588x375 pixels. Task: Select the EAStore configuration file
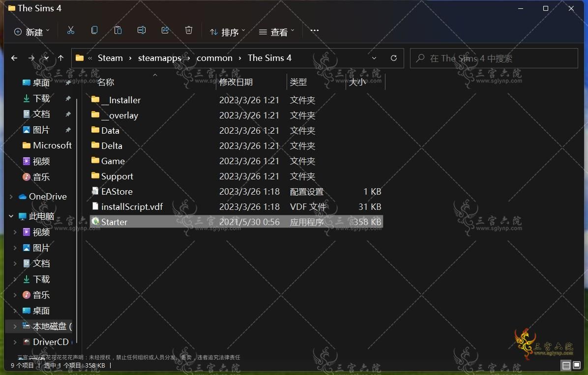[x=236, y=192]
